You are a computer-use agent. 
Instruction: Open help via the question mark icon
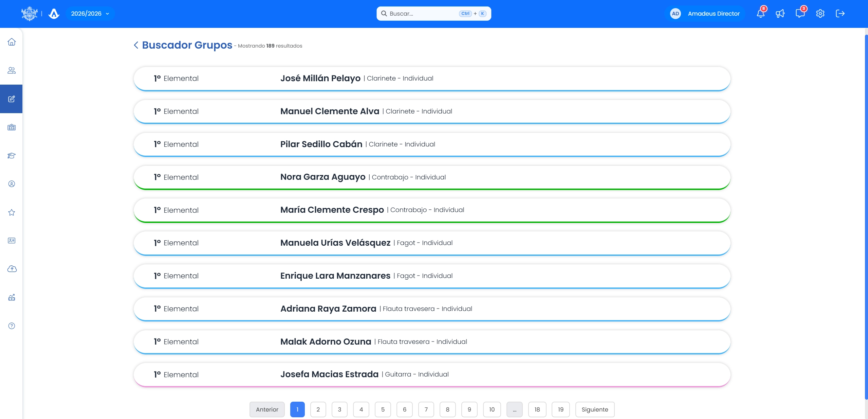pyautogui.click(x=11, y=326)
